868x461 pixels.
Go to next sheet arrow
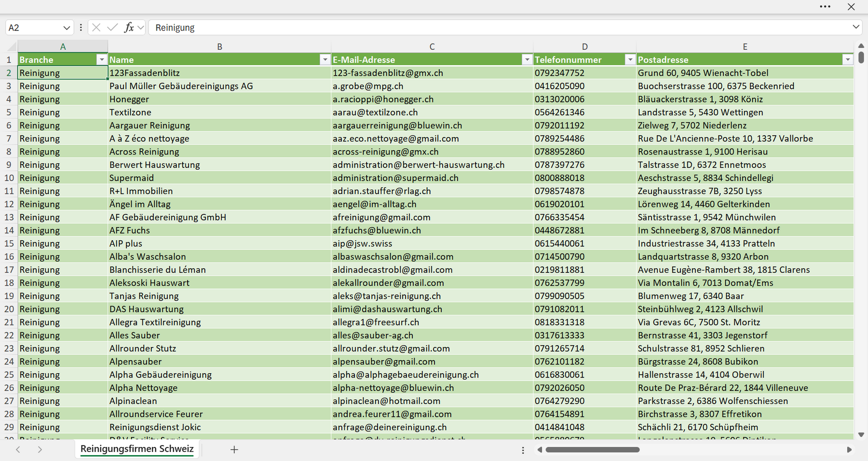click(40, 449)
